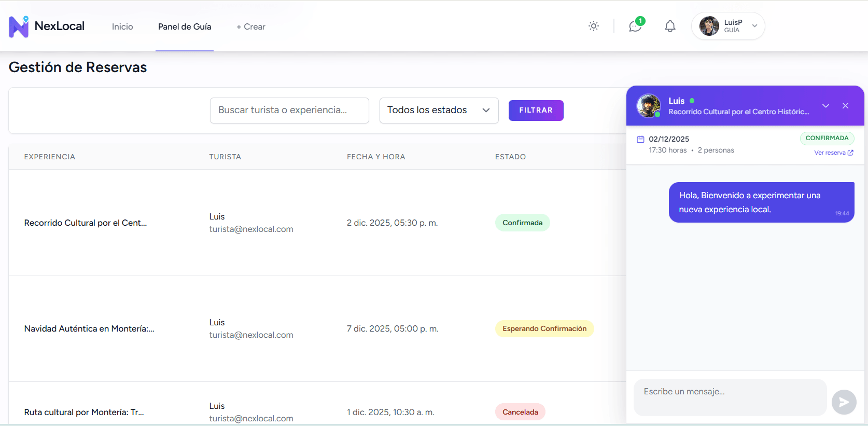Screen dimensions: 868x426
Task: Click the Cancelada status badge
Action: click(520, 412)
